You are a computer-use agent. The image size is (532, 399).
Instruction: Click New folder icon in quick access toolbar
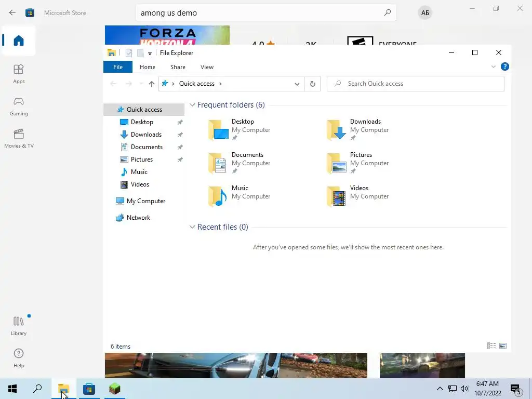(140, 53)
